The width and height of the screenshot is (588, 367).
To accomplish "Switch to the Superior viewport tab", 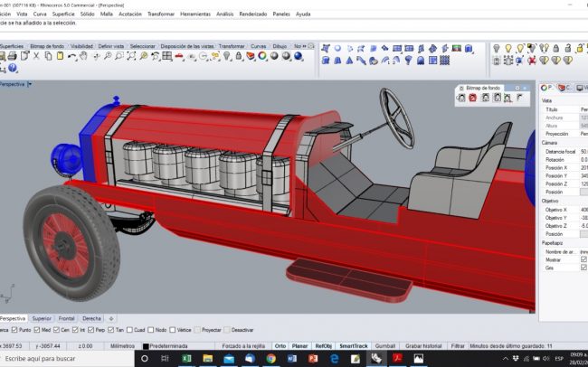I will pos(42,318).
